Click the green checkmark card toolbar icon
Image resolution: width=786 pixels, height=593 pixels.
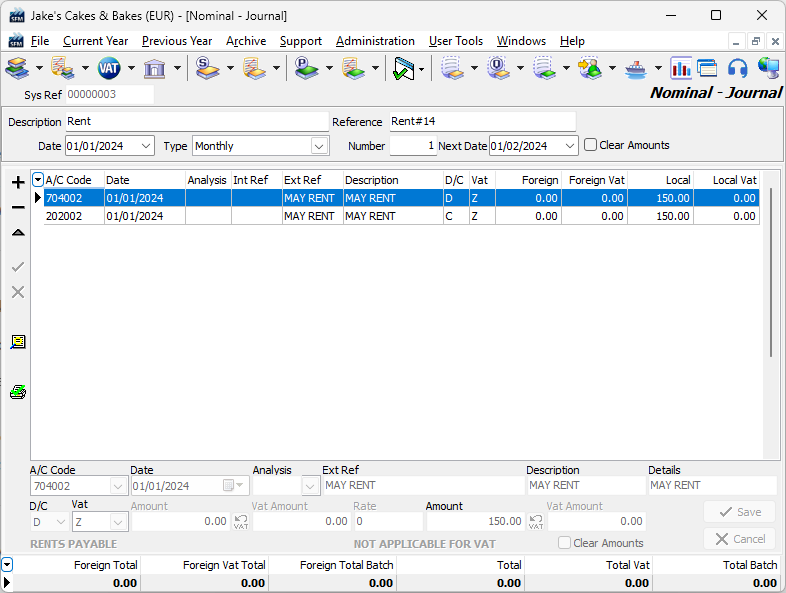[x=404, y=69]
